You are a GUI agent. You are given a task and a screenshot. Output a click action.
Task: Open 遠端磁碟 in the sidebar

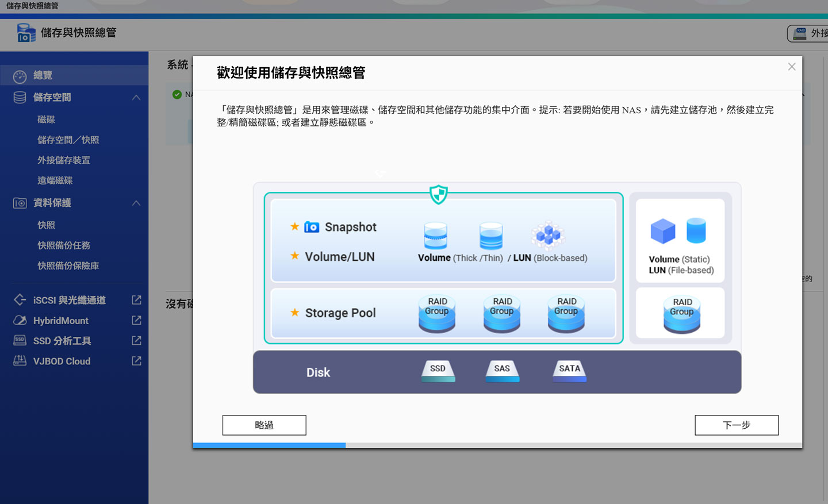[x=55, y=180]
